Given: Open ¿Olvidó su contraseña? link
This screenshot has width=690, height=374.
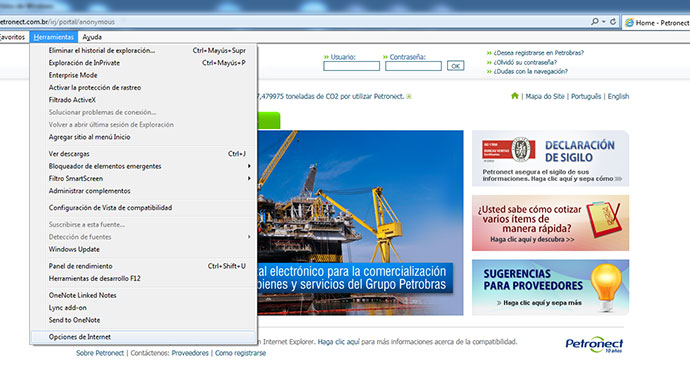Looking at the screenshot, I should [525, 62].
